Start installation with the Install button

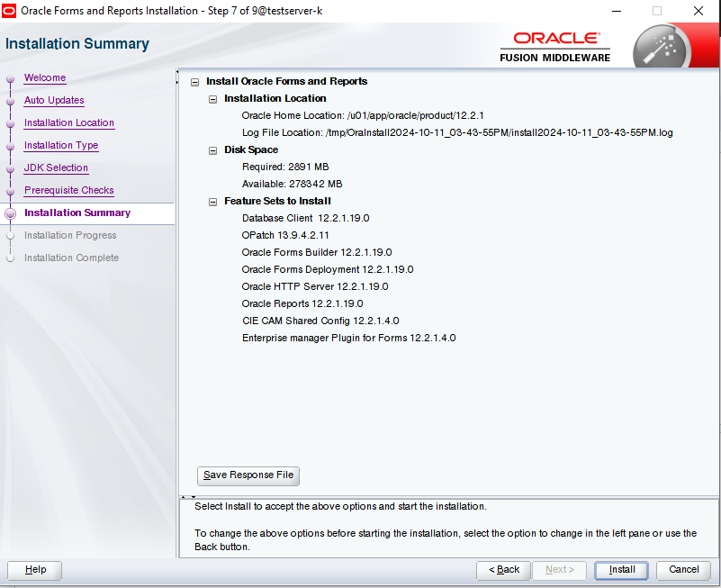click(622, 570)
